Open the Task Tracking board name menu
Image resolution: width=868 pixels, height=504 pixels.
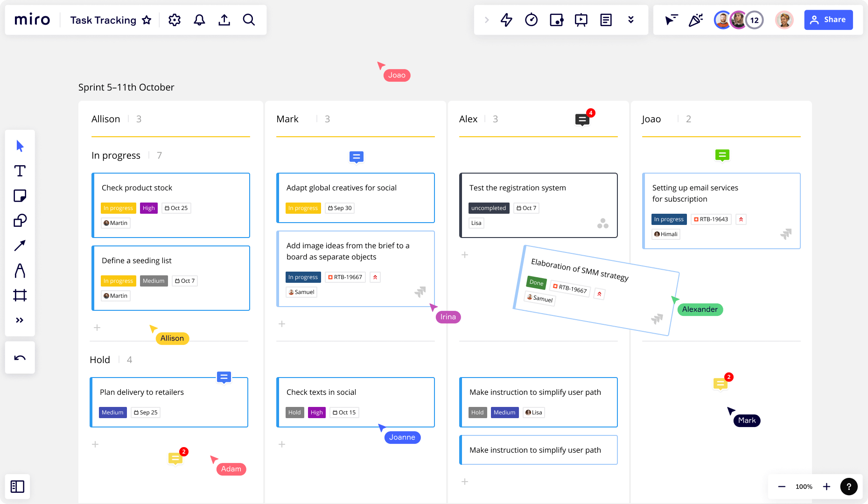[103, 20]
